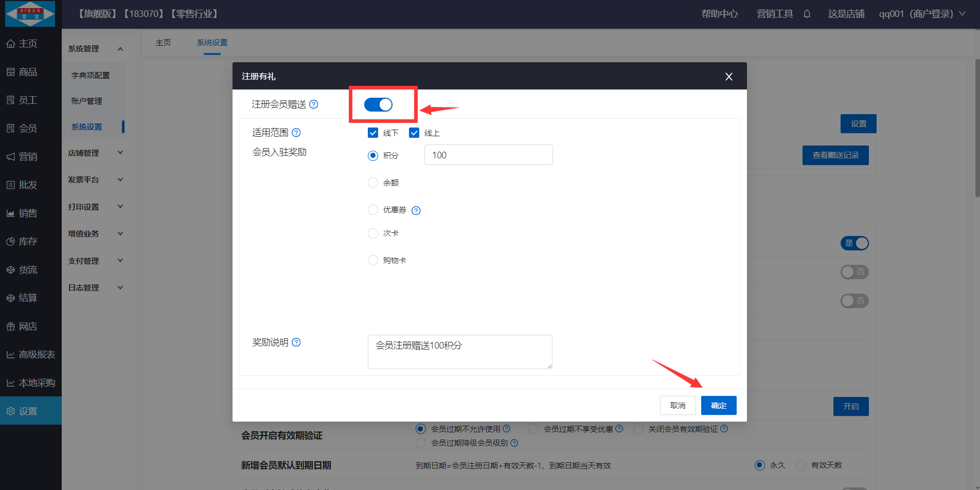Image resolution: width=980 pixels, height=490 pixels.
Task: Click the 确定 confirm button
Action: pos(718,406)
